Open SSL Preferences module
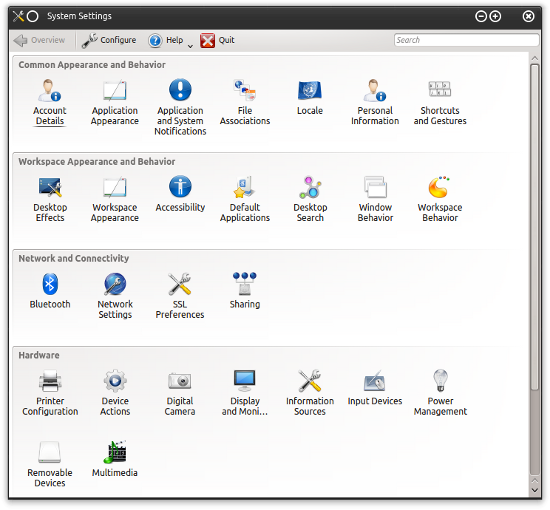Screen dimensions: 550x510 click(x=180, y=296)
